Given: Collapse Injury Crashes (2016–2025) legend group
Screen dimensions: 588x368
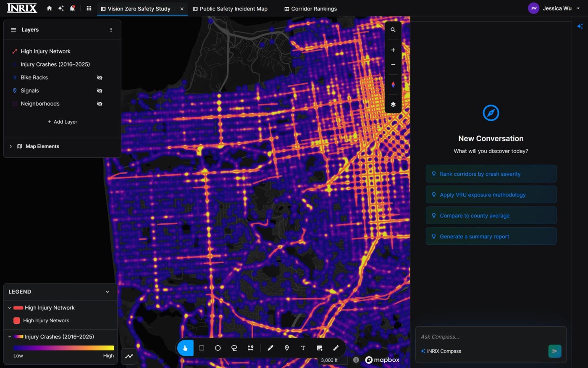Looking at the screenshot, I should click(10, 337).
